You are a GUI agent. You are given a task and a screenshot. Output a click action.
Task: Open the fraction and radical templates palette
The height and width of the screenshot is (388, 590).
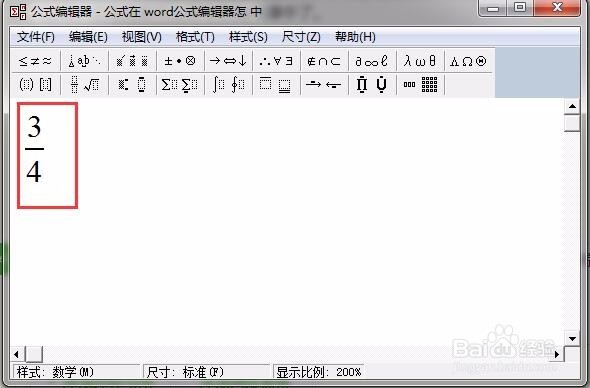[84, 84]
